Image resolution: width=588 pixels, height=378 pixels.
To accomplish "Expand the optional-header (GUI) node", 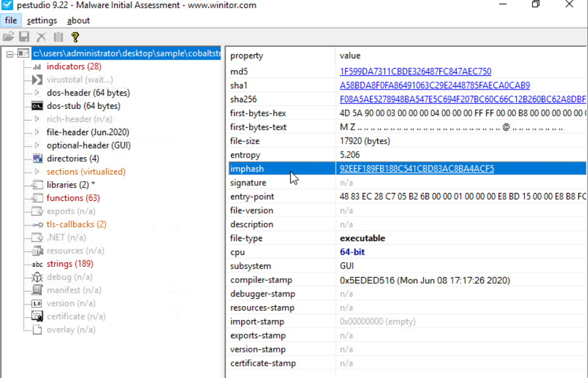I will pos(37,145).
